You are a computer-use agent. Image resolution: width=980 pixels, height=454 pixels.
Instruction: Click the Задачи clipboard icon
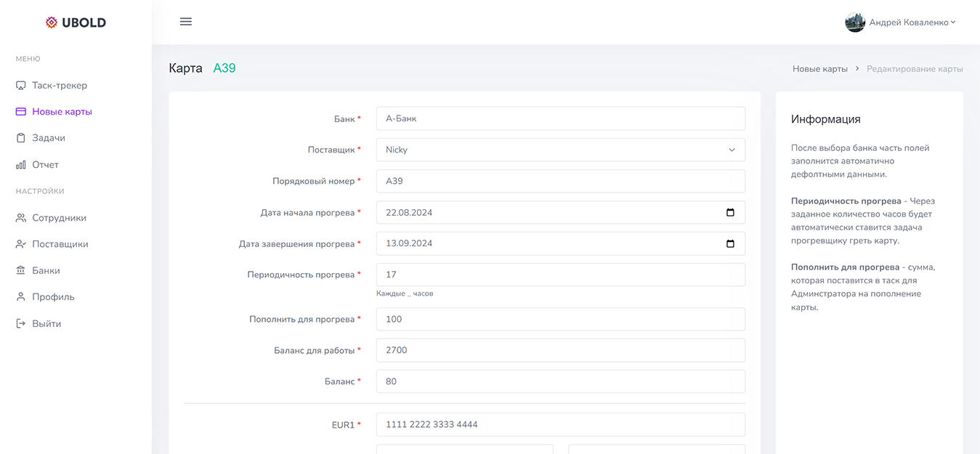(21, 138)
